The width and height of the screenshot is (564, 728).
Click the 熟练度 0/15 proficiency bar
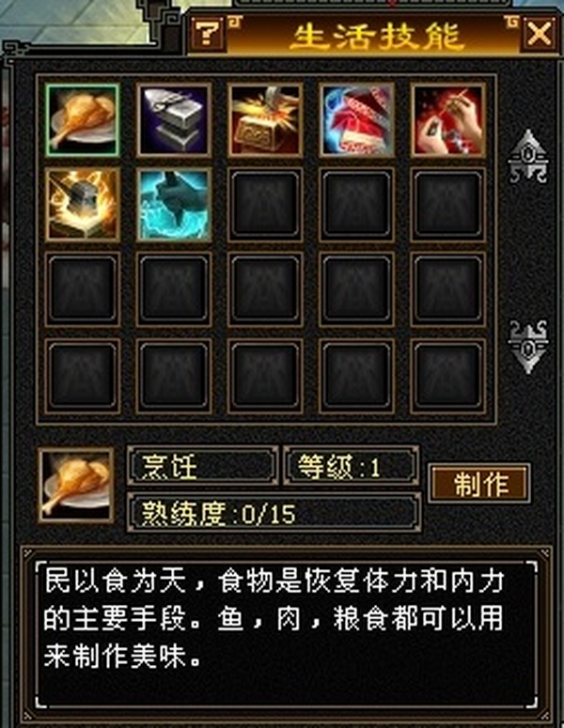click(x=274, y=514)
